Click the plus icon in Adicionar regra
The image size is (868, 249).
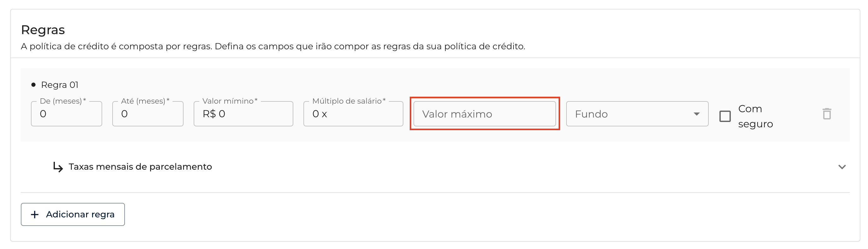click(x=35, y=215)
